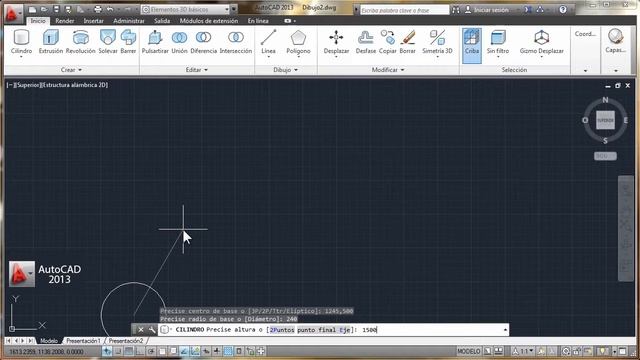The height and width of the screenshot is (360, 640).
Task: Open the help question mark icon
Action: [x=563, y=9]
